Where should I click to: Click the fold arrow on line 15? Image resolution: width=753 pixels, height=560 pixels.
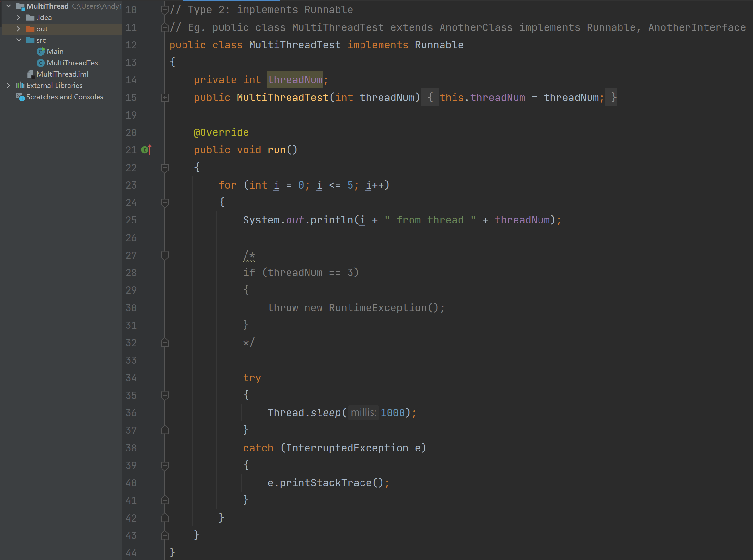coord(165,98)
